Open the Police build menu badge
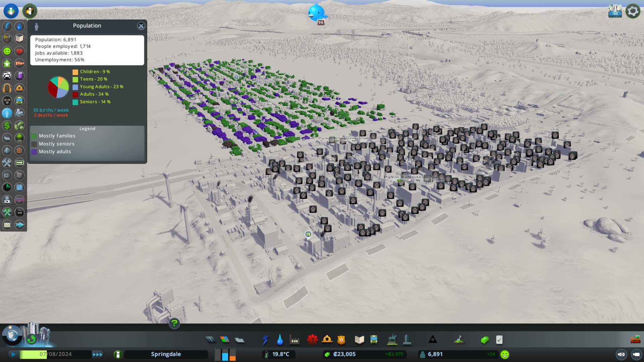The image size is (644, 362). 341,340
